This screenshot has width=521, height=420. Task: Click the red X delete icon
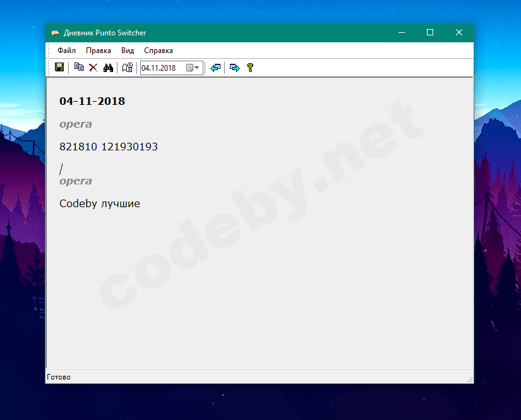[x=93, y=68]
